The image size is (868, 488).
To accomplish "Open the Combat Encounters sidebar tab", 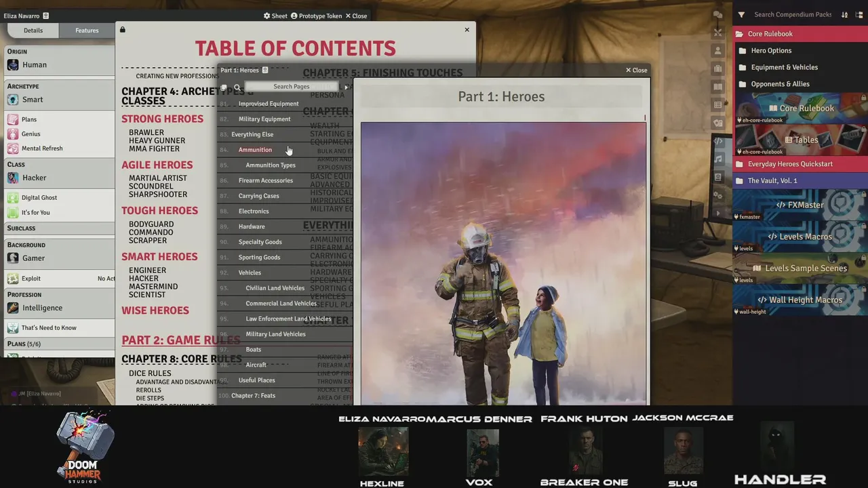I will tap(717, 33).
